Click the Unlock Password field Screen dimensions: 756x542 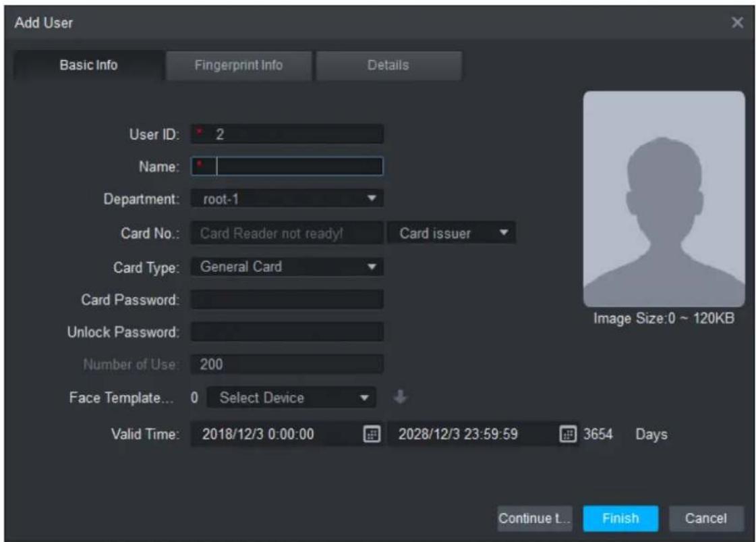click(x=287, y=331)
